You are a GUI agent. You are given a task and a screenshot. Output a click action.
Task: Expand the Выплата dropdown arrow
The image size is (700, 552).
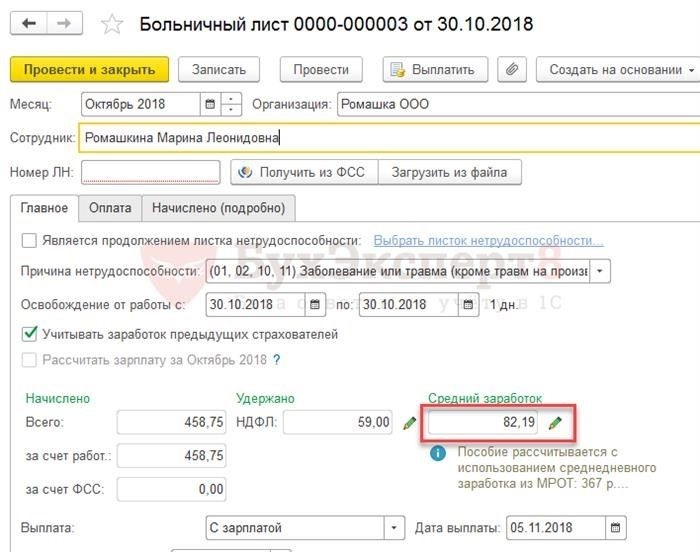click(394, 528)
